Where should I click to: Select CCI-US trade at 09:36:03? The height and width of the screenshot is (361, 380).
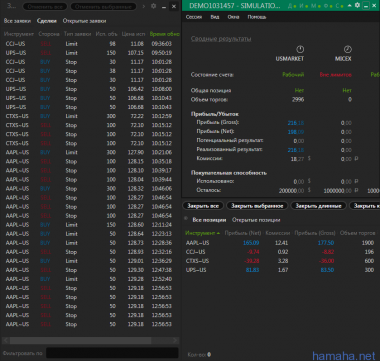tap(90, 44)
